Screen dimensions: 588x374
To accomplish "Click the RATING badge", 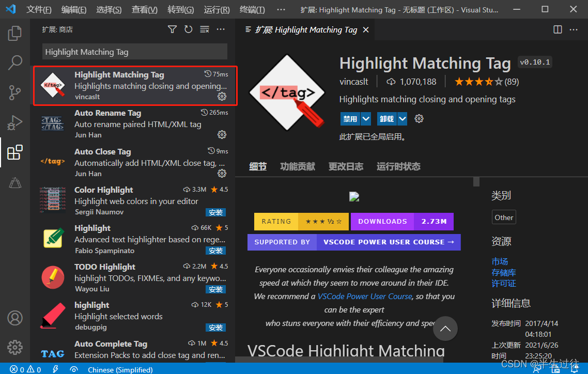I will pos(302,222).
